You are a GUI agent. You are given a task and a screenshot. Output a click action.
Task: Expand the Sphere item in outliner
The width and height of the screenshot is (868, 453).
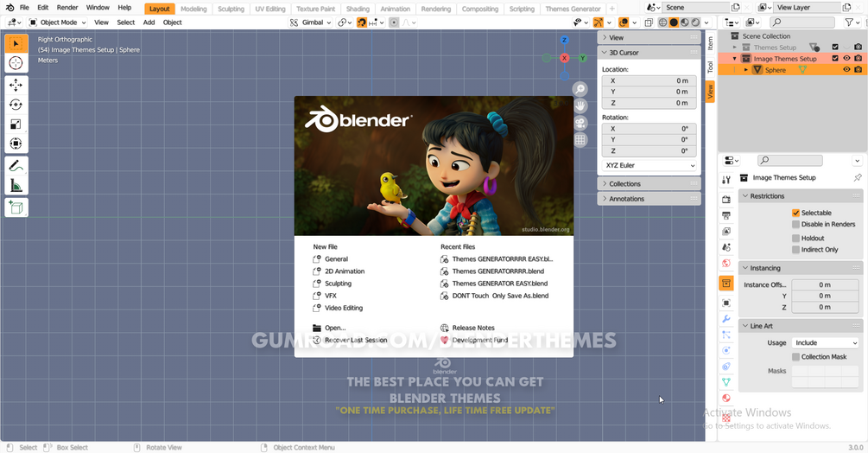click(x=746, y=70)
